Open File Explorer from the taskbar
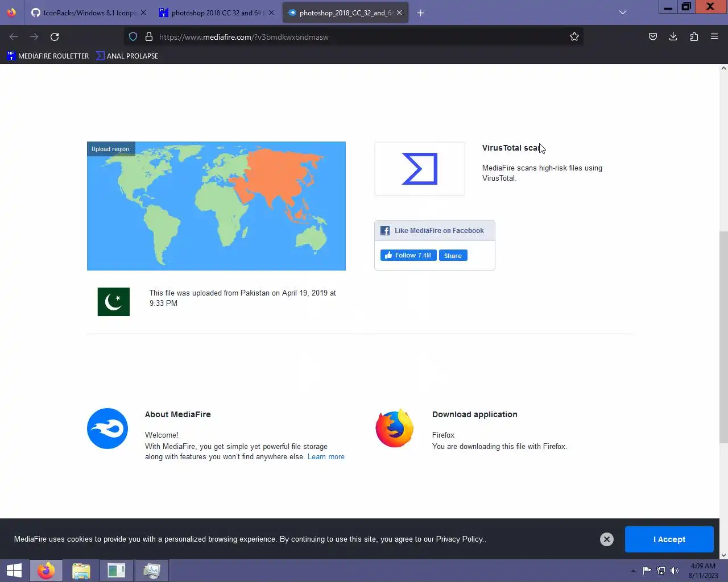The height and width of the screenshot is (582, 728). [x=81, y=571]
